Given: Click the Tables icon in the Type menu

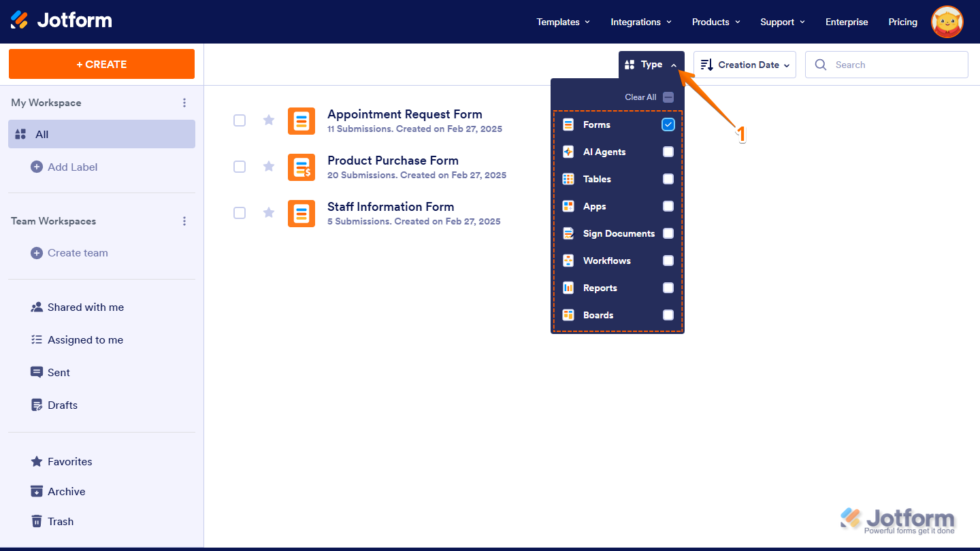Looking at the screenshot, I should point(568,179).
